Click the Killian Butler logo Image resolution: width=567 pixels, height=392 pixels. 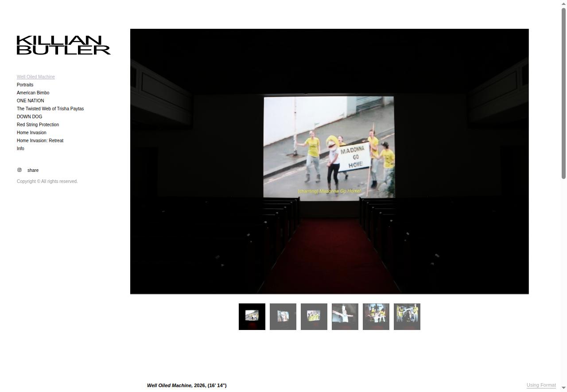[64, 45]
